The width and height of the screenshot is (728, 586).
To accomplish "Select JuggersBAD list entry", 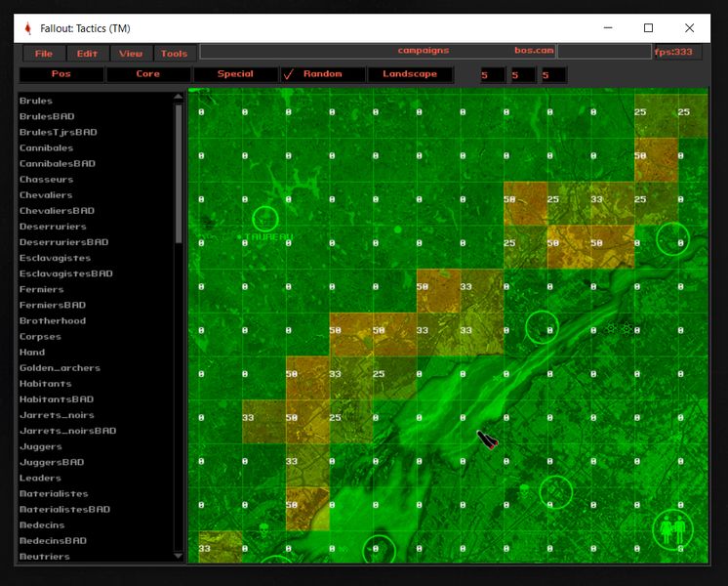I will point(52,462).
